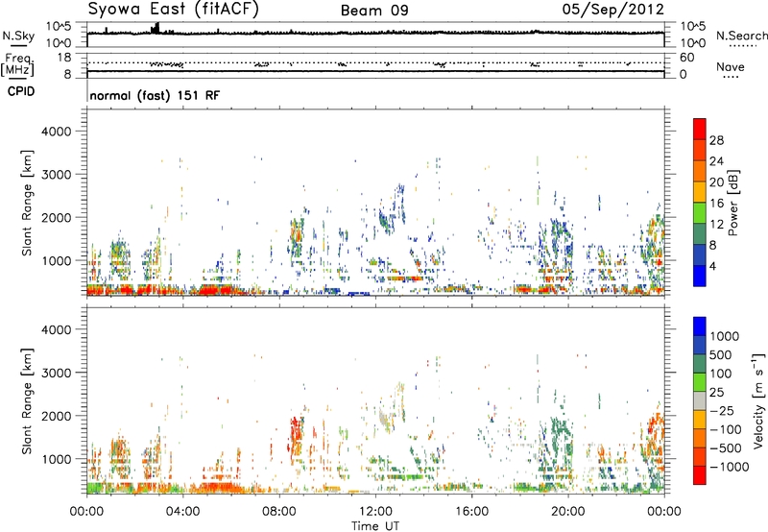Select the 'Freq. [MHz]' axis label

[x=17, y=65]
